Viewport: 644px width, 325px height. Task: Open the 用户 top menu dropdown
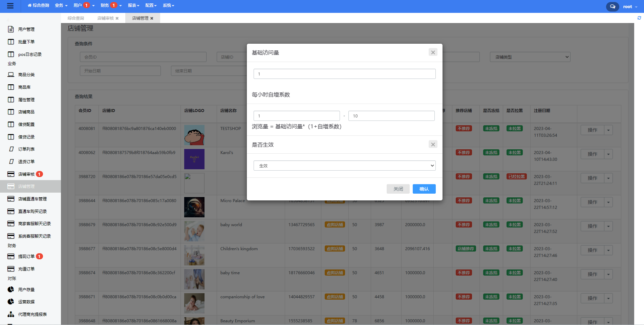(x=84, y=5)
